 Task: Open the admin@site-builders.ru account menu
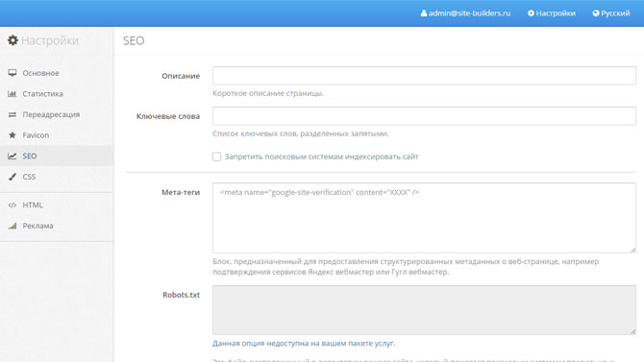(465, 13)
